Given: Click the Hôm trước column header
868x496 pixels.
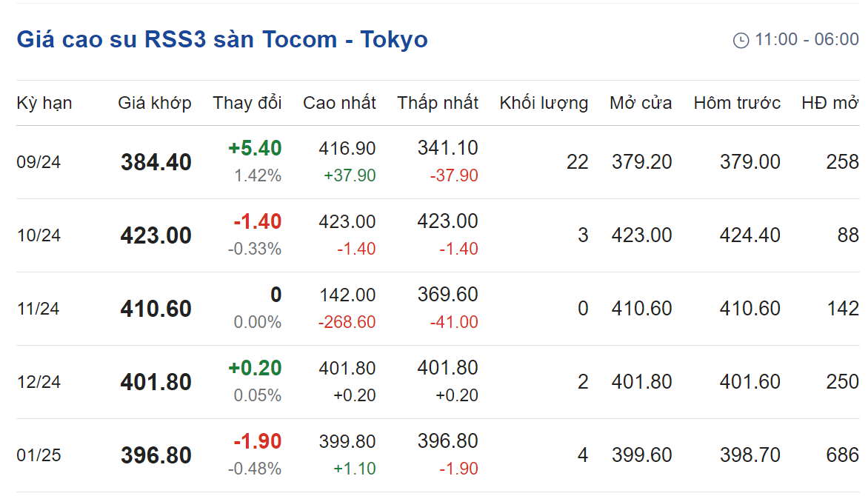Looking at the screenshot, I should click(737, 103).
